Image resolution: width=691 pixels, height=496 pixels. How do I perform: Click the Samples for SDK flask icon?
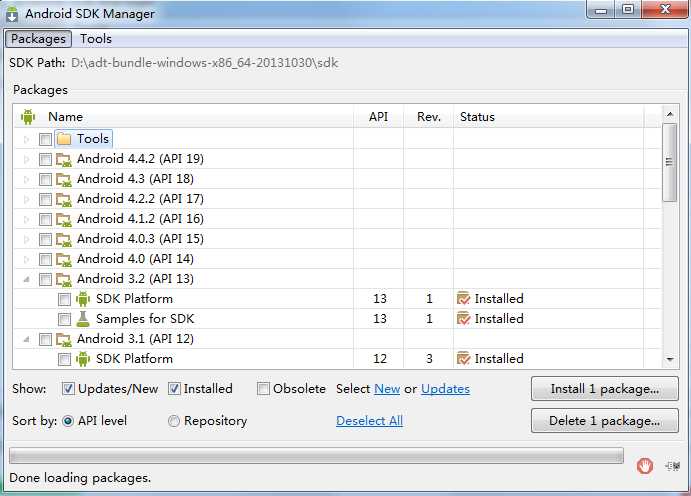pyautogui.click(x=83, y=319)
